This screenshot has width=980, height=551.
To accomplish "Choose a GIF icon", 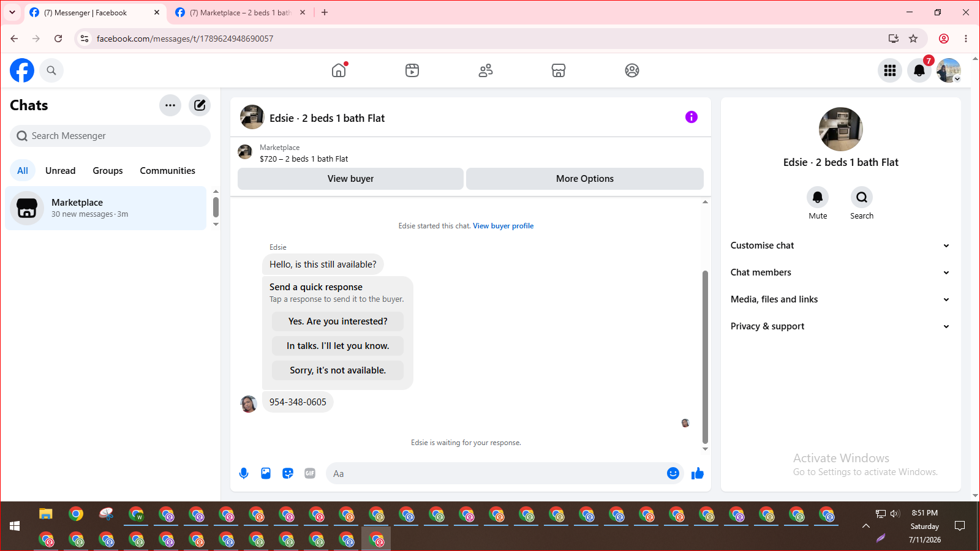I will tap(310, 473).
